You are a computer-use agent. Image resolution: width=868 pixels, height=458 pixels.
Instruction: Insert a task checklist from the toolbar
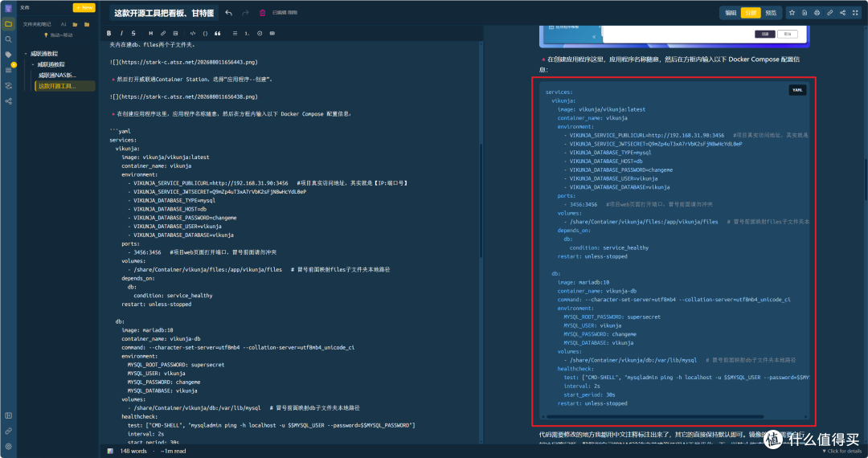[x=260, y=33]
